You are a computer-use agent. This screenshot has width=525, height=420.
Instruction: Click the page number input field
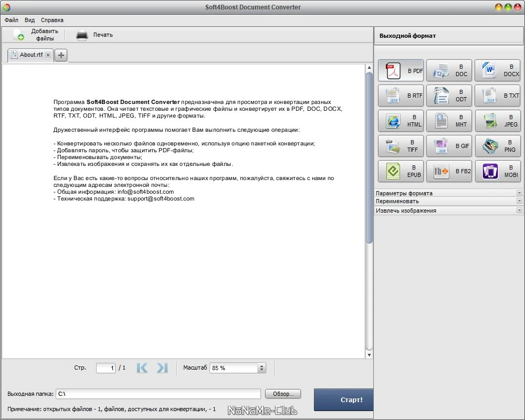(106, 367)
